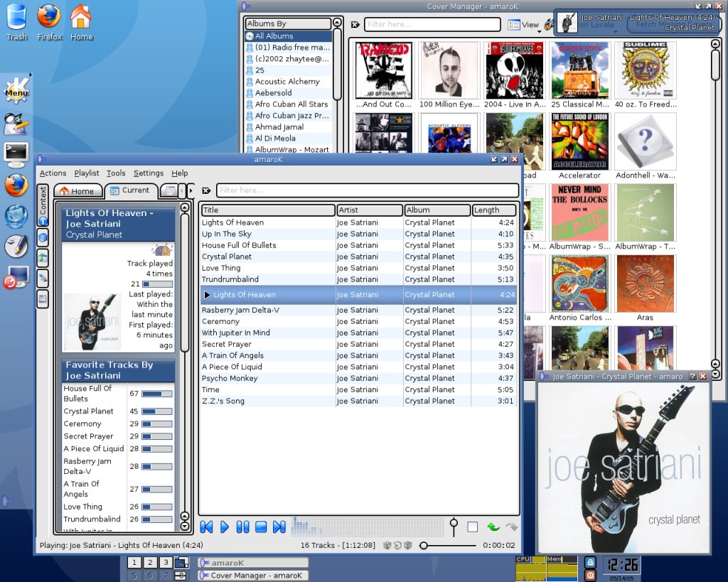
Task: Open the View dropdown in Cover Manager
Action: tap(524, 25)
